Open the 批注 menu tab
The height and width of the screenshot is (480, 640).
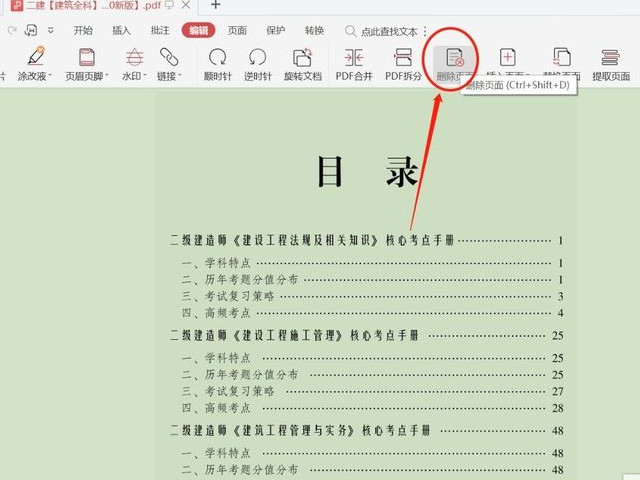click(x=160, y=31)
